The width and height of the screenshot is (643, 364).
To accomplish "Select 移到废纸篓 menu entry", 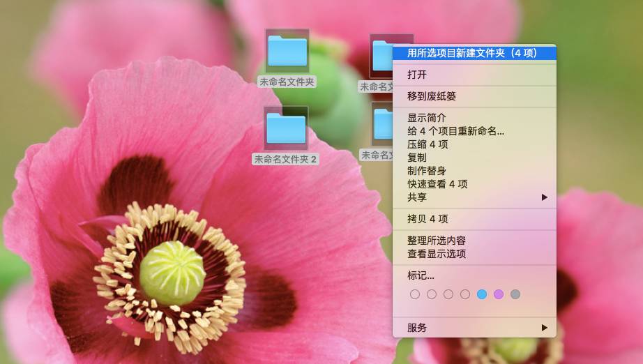I will point(474,96).
